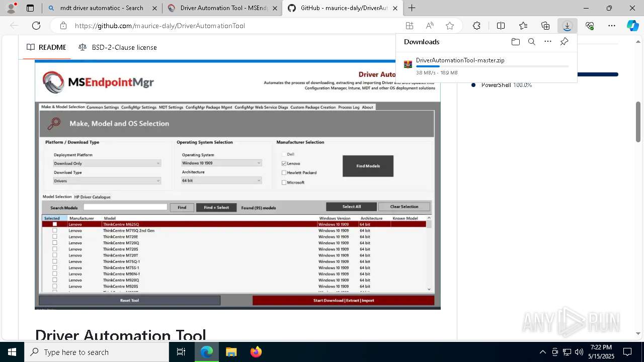Click the download progress bar
The height and width of the screenshot is (362, 644).
tap(492, 66)
